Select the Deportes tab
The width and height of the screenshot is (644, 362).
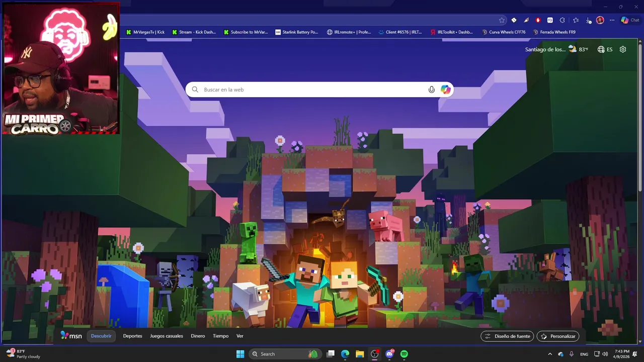(x=133, y=336)
